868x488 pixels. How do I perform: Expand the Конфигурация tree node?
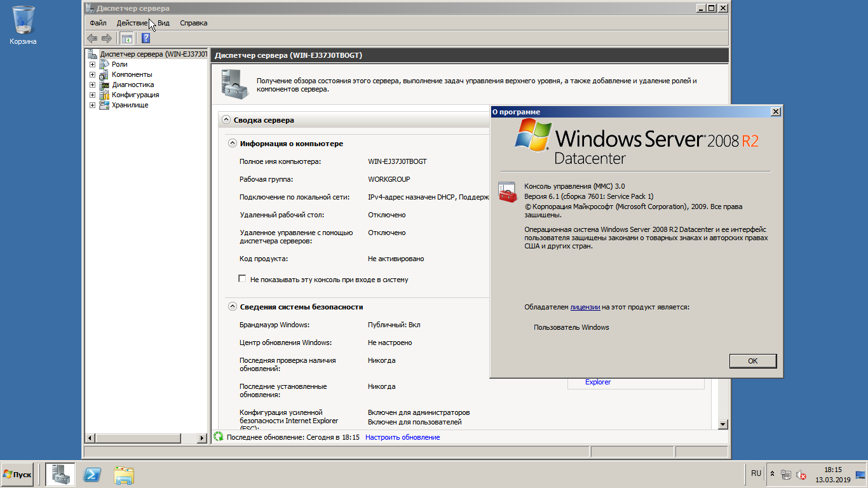pyautogui.click(x=92, y=95)
